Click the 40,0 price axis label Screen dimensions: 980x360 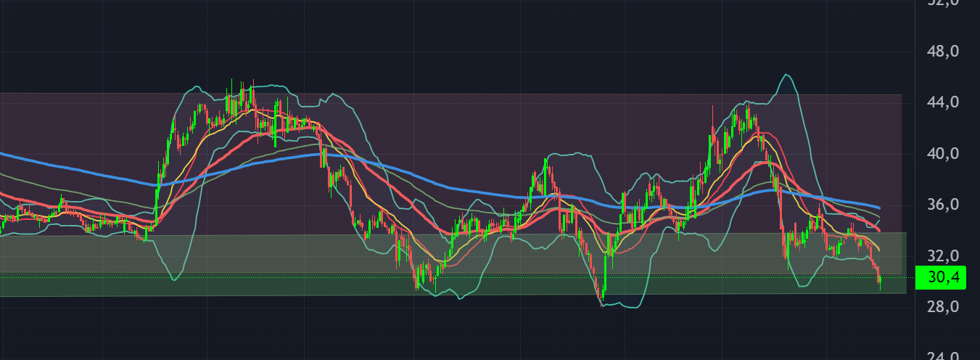coord(945,154)
